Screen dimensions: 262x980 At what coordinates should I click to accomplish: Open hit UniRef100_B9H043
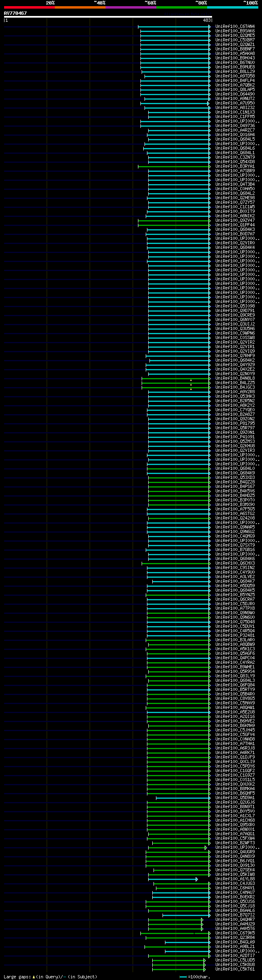coord(235,58)
